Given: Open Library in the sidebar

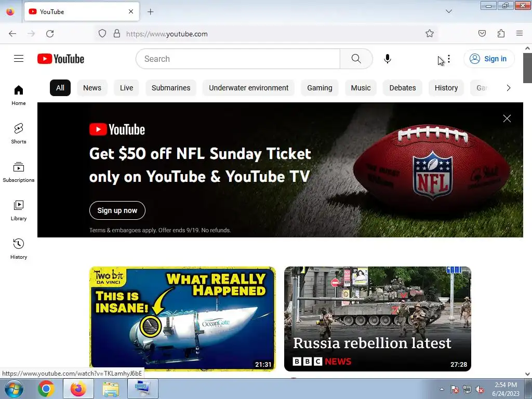Looking at the screenshot, I should [x=19, y=211].
